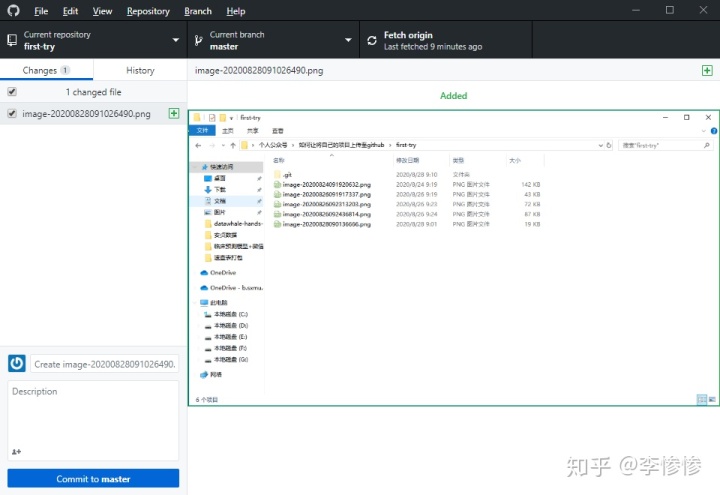Open the Repository menu
Viewport: 720px width, 495px height.
tap(148, 11)
